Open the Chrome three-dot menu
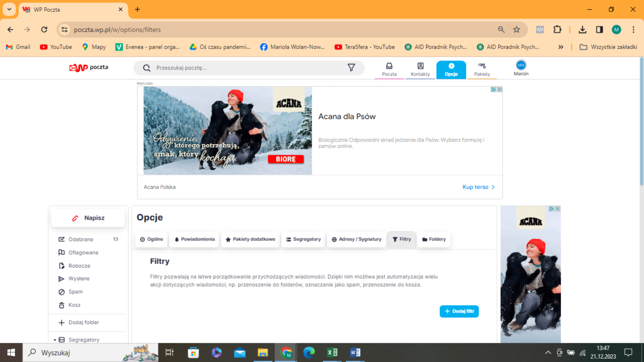 coord(633,29)
